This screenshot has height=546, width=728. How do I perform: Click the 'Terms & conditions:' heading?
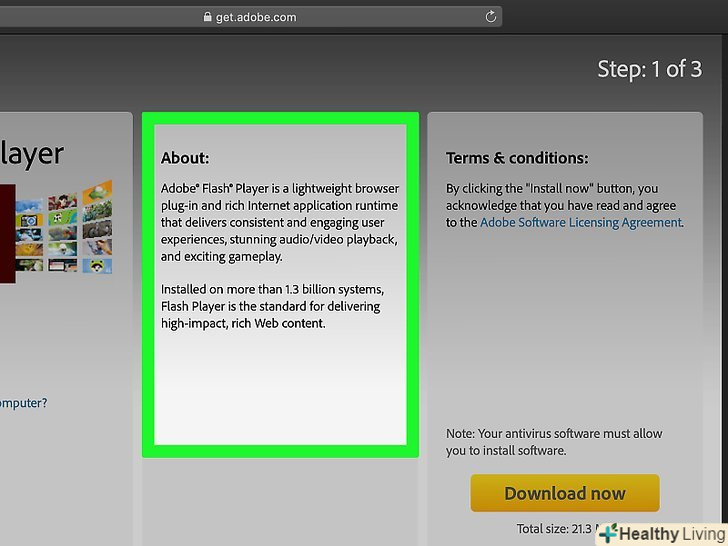click(517, 158)
